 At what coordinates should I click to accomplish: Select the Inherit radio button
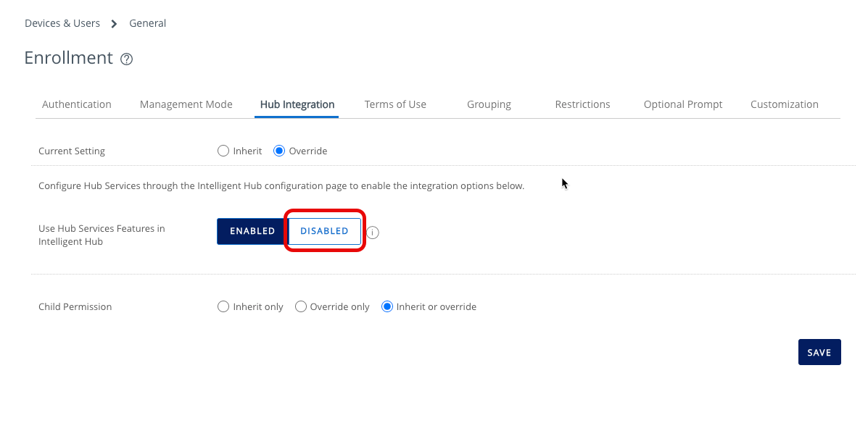(x=223, y=151)
